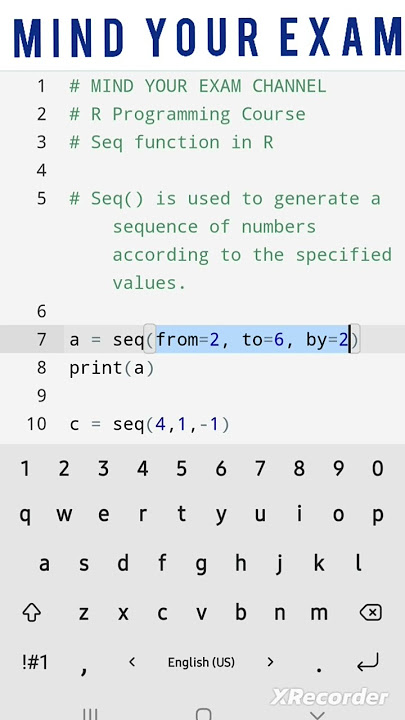This screenshot has width=405, height=720.
Task: Tap the highlighted from=2 text on line 7
Action: point(188,339)
